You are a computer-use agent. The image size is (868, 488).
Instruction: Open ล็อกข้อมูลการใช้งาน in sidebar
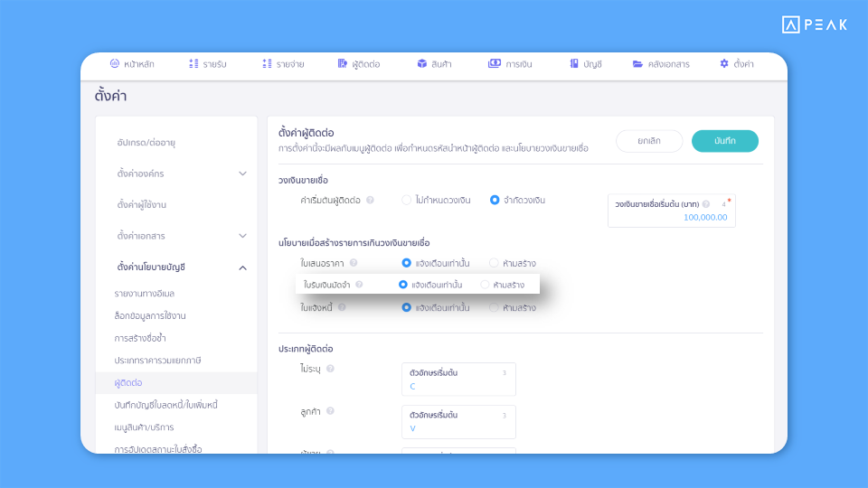point(150,316)
